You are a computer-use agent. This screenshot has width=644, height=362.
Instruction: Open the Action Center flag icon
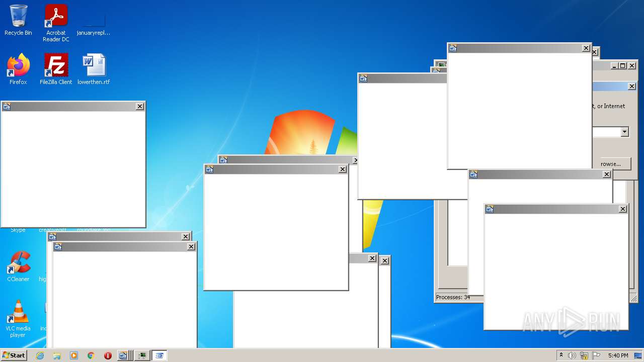click(596, 355)
